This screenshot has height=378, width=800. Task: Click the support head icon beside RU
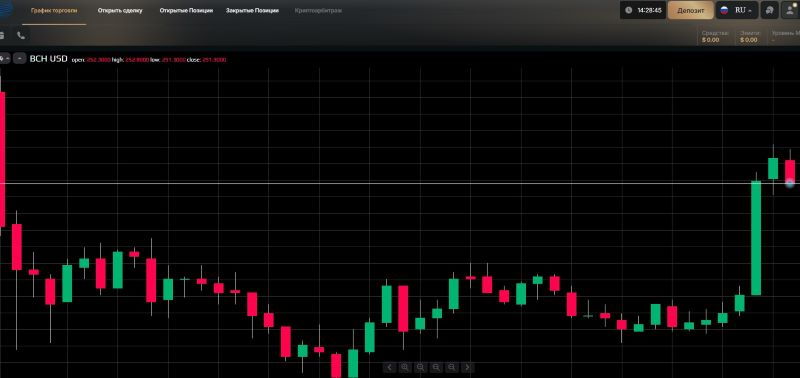pos(769,10)
